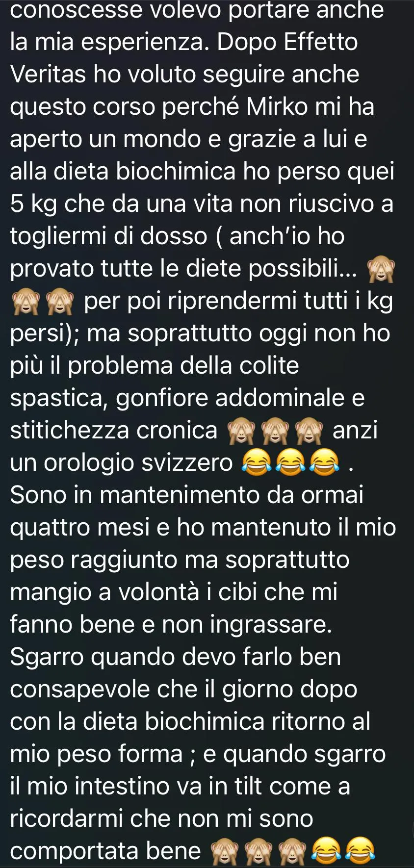Click the monkey emoji right before 'per poi'
Image resolution: width=414 pixels, height=868 pixels.
point(59,303)
